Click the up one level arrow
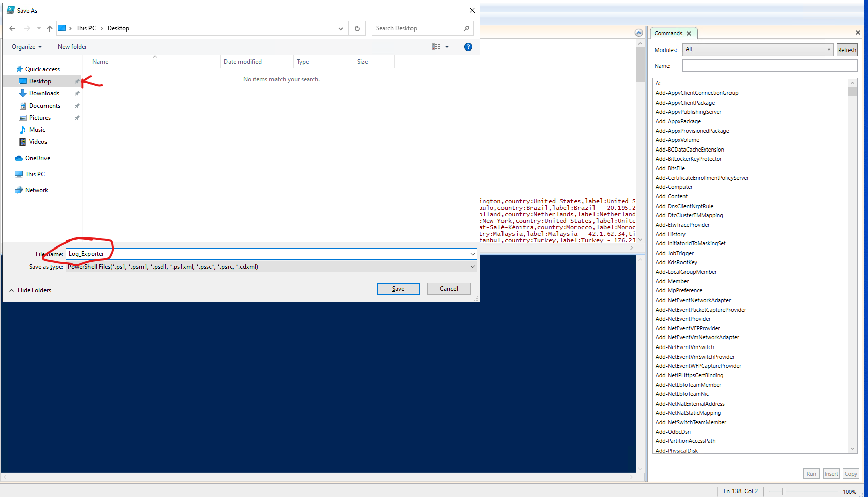The width and height of the screenshot is (868, 497). 49,28
